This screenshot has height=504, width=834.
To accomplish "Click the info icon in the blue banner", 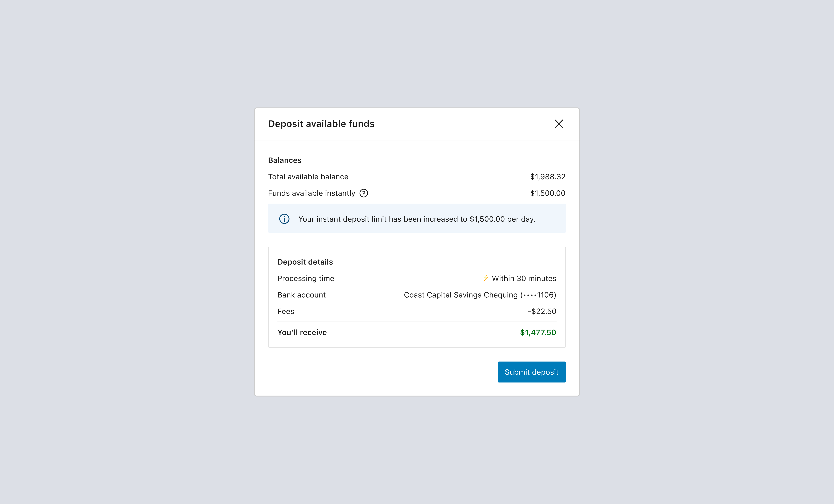I will (284, 219).
